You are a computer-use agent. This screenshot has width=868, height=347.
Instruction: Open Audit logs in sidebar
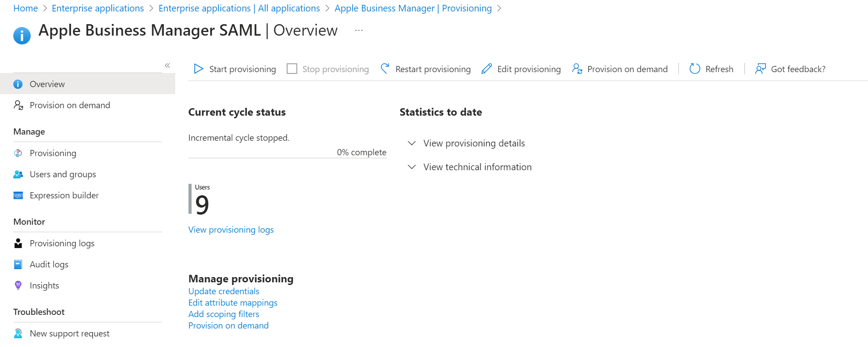49,265
